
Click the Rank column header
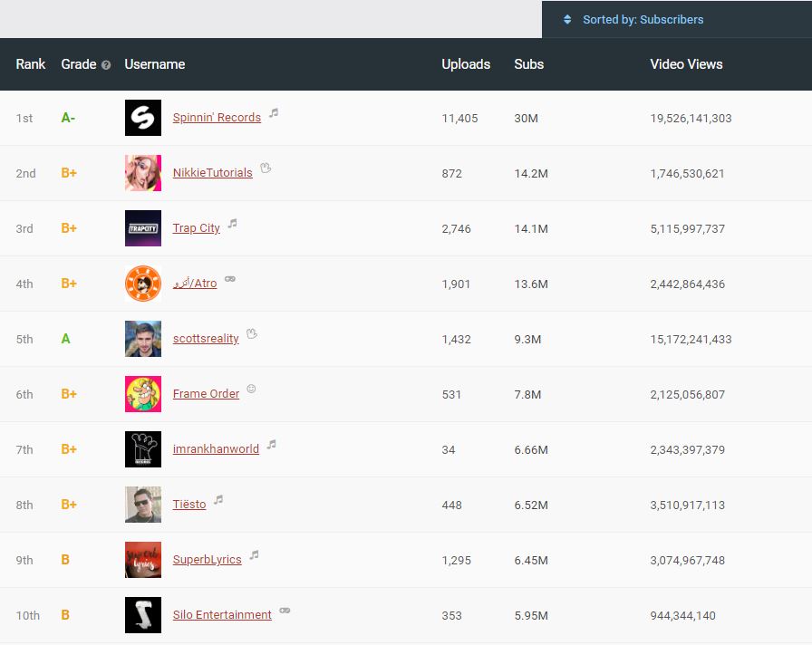[31, 64]
